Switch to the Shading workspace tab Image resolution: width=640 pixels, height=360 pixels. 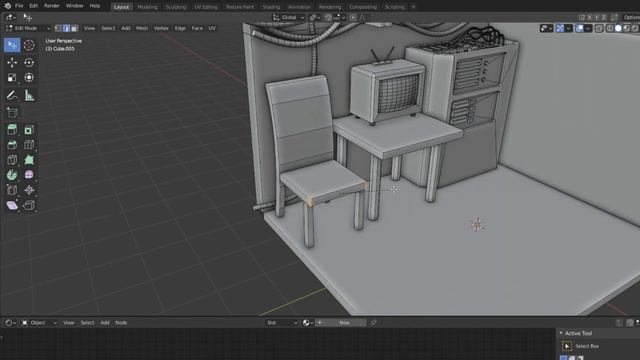(271, 7)
